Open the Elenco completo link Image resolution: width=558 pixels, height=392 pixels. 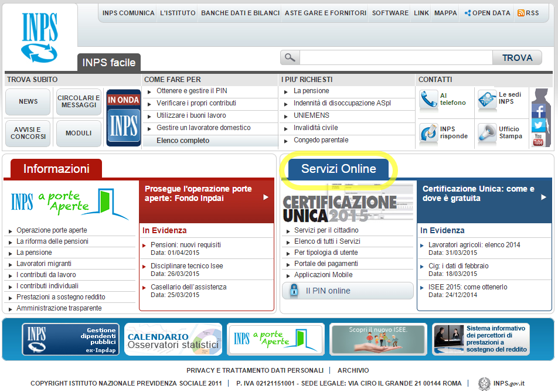tap(183, 141)
